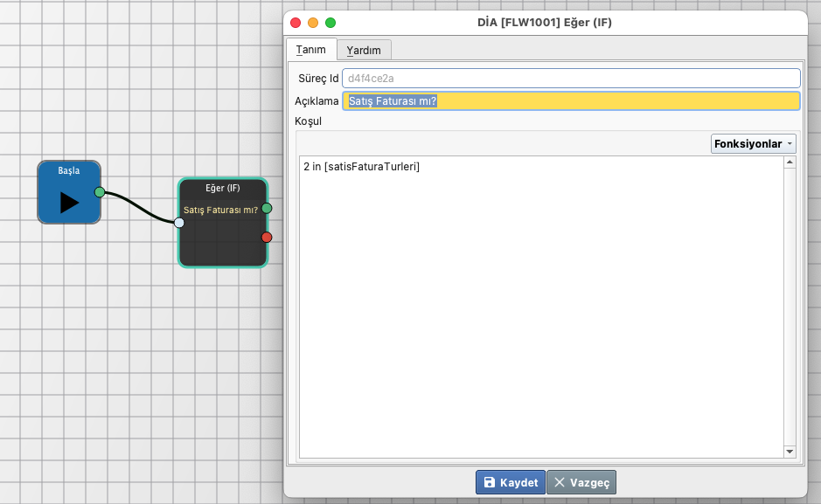The width and height of the screenshot is (821, 504).
Task: Select the Eğer (IF) node header
Action: point(222,188)
